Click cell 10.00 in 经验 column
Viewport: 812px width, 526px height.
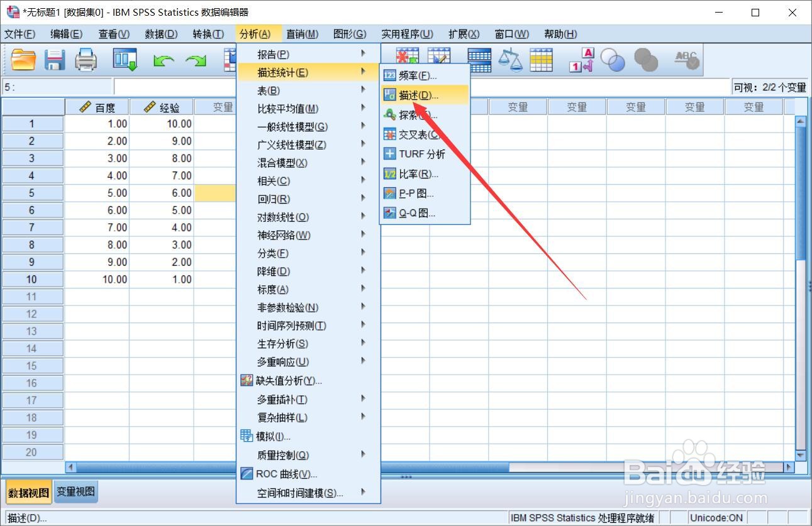(x=162, y=124)
